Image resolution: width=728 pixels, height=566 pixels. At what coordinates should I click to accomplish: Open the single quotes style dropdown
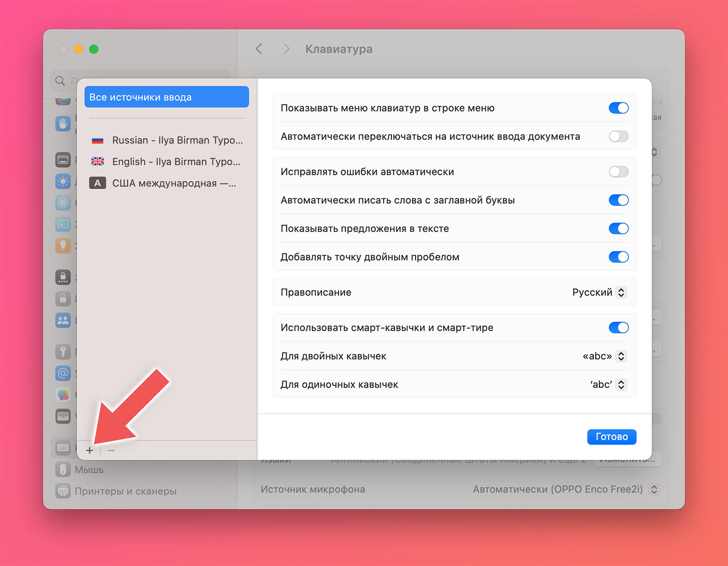(608, 385)
